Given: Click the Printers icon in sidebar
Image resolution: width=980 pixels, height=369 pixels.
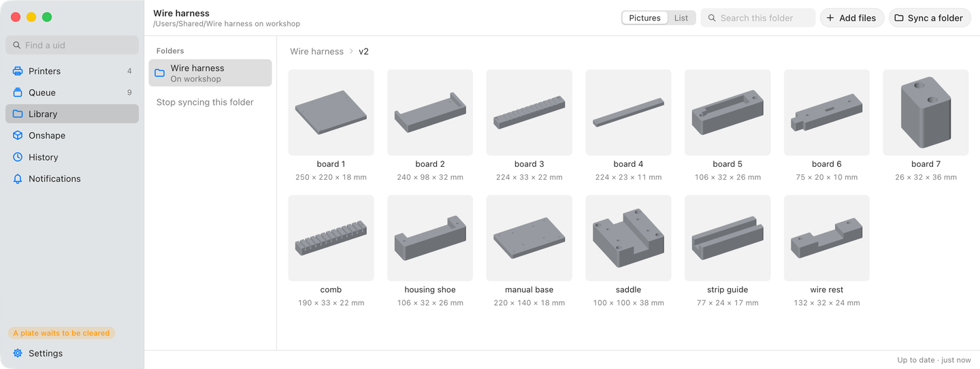Looking at the screenshot, I should click(18, 71).
